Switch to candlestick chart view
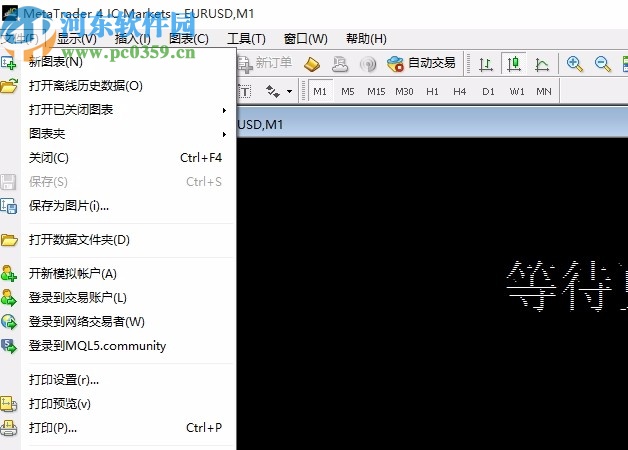The image size is (628, 450). [x=513, y=64]
